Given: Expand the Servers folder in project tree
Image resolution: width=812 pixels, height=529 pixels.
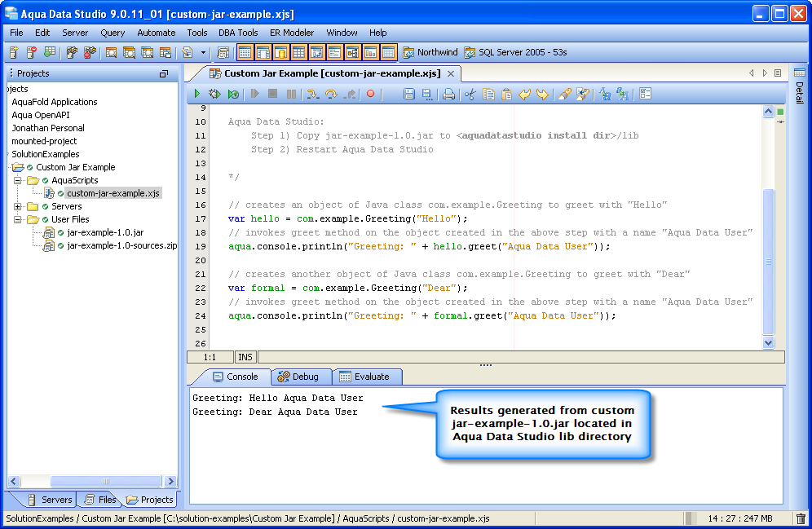Looking at the screenshot, I should (18, 206).
